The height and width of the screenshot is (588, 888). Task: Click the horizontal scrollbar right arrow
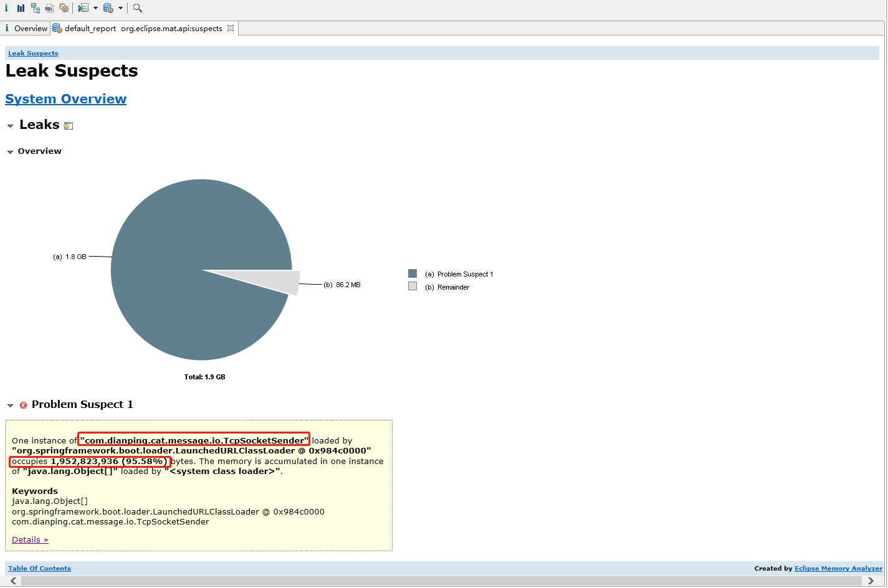pos(871,581)
